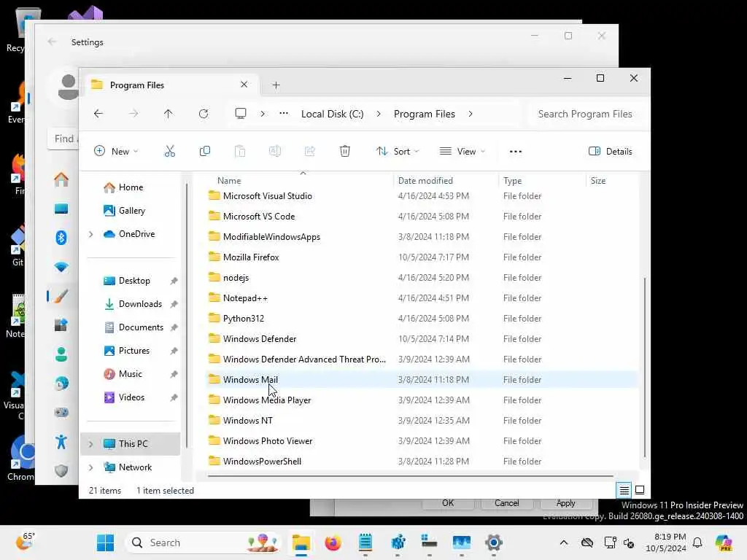Go up one folder level arrow
The width and height of the screenshot is (747, 560).
[169, 114]
